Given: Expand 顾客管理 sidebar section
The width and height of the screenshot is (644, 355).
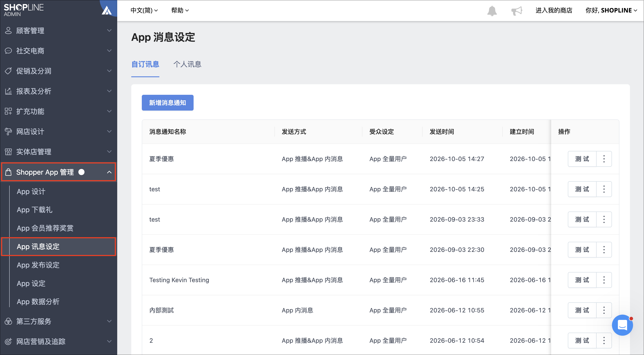Looking at the screenshot, I should click(x=59, y=30).
